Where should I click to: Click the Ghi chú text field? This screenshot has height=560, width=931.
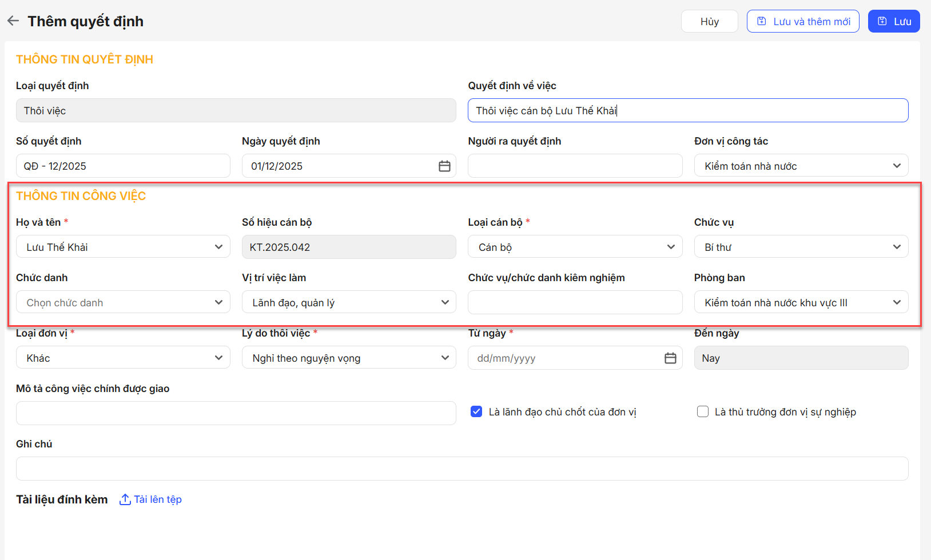point(462,469)
